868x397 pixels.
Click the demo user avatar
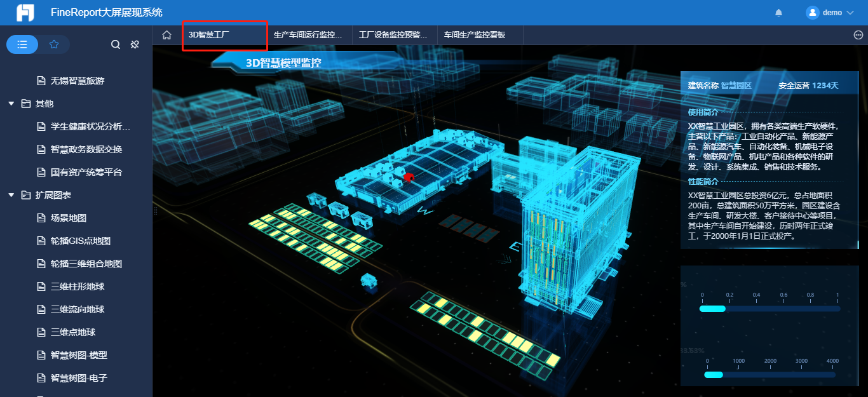coord(812,13)
